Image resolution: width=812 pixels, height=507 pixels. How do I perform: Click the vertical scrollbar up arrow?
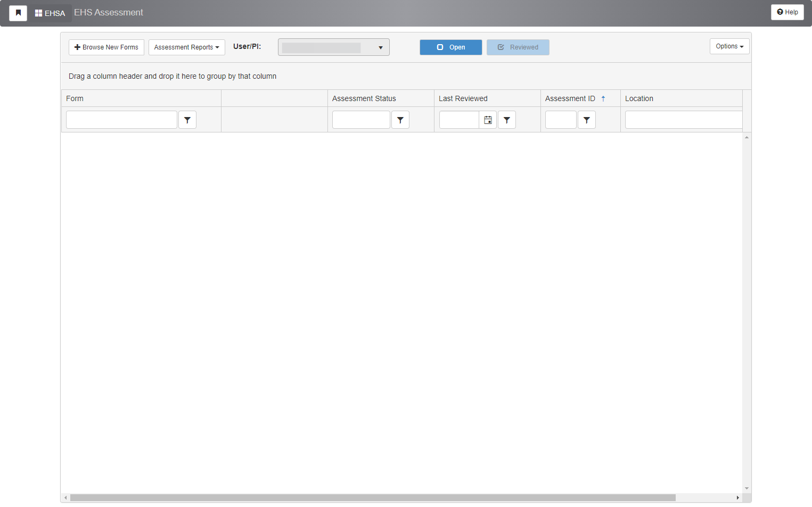pos(747,137)
